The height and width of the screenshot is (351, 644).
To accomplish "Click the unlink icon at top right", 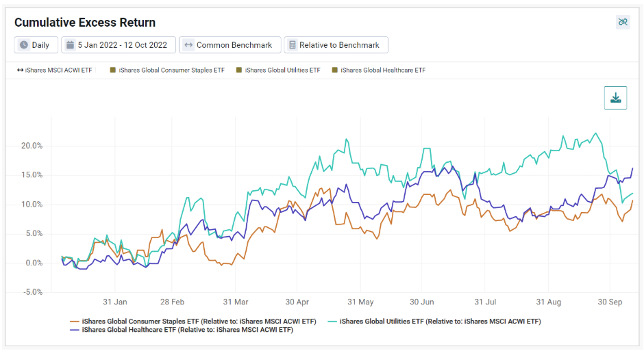I will tap(623, 22).
